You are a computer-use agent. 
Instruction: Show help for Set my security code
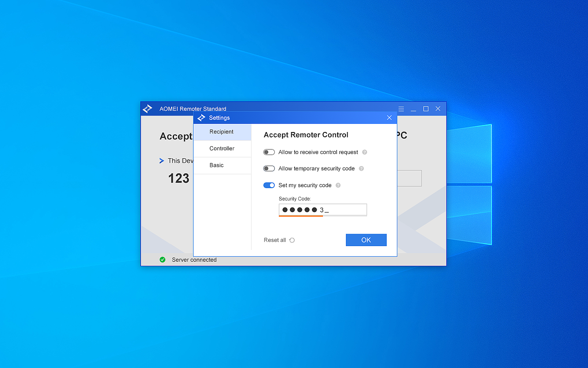point(338,185)
